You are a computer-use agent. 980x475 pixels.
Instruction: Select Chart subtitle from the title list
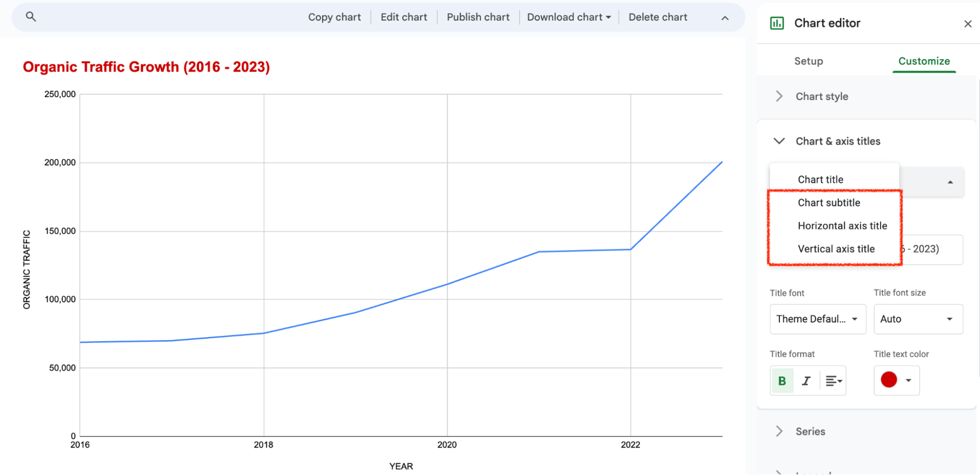(x=829, y=202)
